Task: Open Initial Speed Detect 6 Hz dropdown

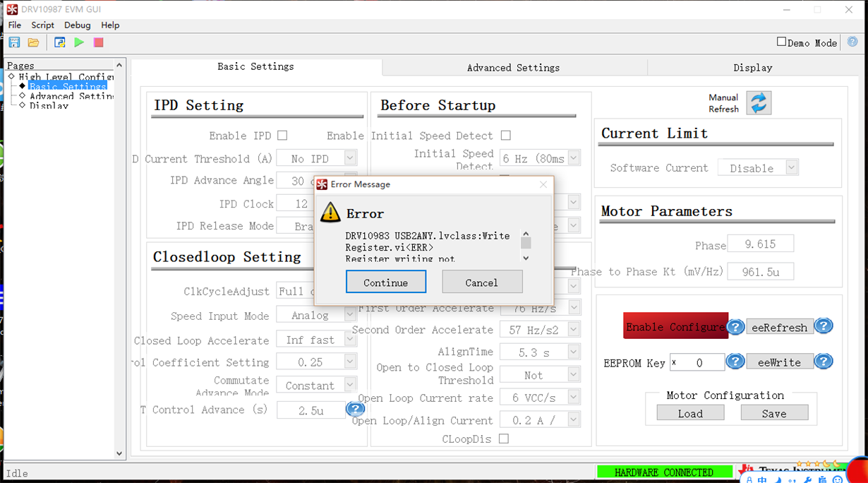Action: pyautogui.click(x=574, y=158)
